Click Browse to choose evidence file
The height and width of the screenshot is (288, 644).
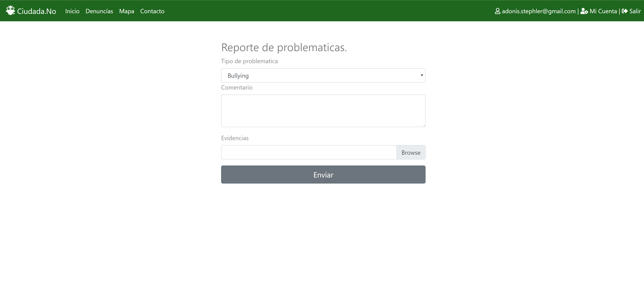pos(411,152)
